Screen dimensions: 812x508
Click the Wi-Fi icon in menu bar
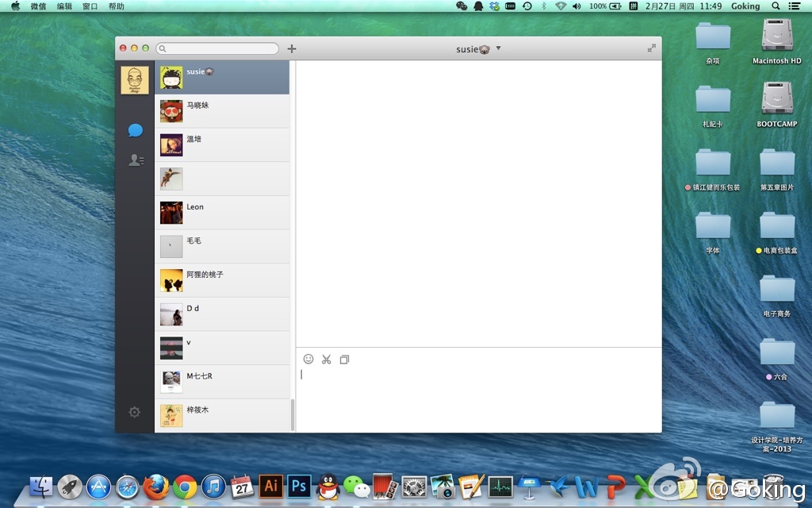[x=561, y=6]
